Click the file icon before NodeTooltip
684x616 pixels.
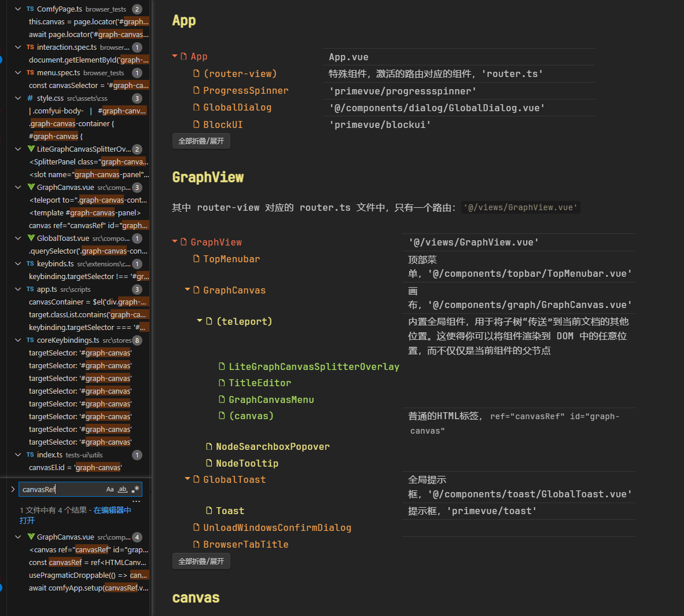point(209,463)
